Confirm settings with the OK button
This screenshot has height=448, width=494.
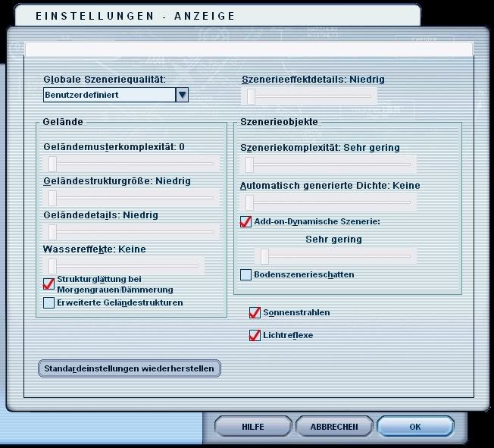(x=414, y=427)
